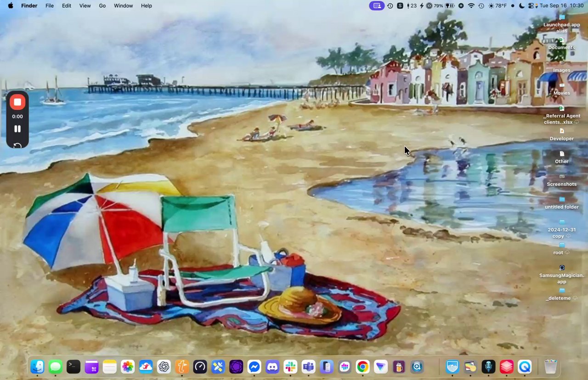588x380 pixels.
Task: Select the SamsungMagician.app desktop icon
Action: (x=562, y=275)
